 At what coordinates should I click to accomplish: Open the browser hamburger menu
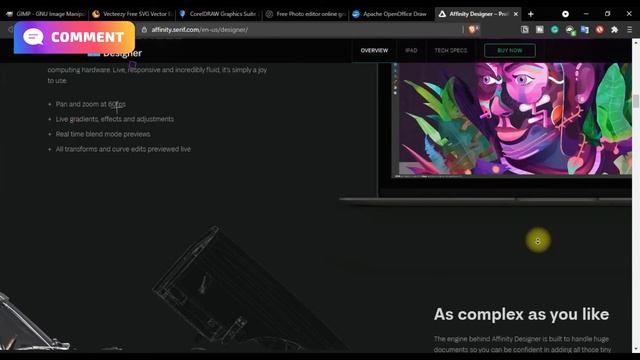(x=629, y=29)
